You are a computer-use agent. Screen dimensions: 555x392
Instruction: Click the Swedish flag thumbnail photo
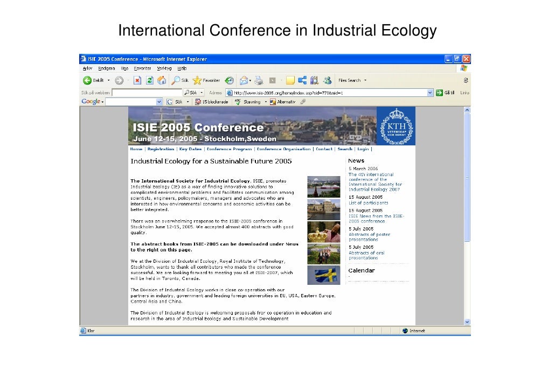323,275
